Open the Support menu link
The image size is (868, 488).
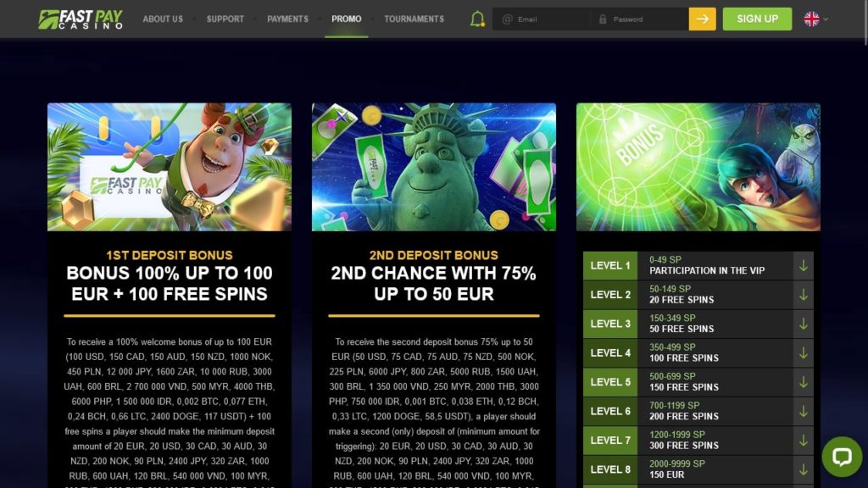[225, 19]
